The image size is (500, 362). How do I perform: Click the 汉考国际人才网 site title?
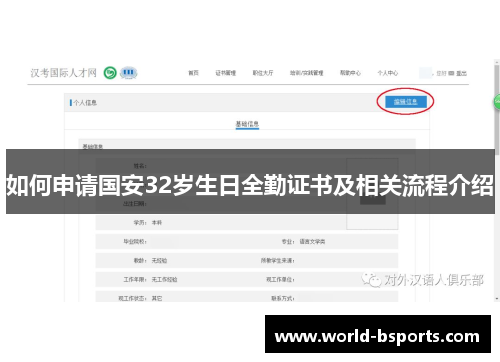pyautogui.click(x=64, y=73)
